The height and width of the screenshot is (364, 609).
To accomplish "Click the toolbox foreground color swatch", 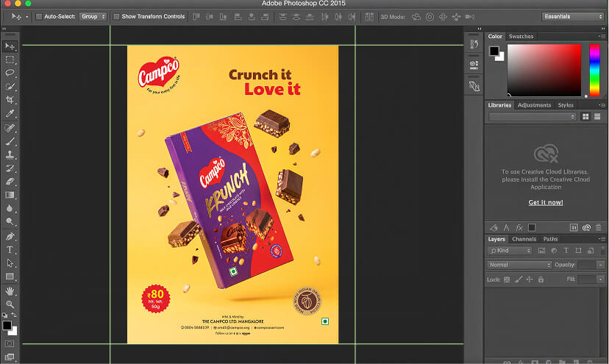I will (x=7, y=325).
